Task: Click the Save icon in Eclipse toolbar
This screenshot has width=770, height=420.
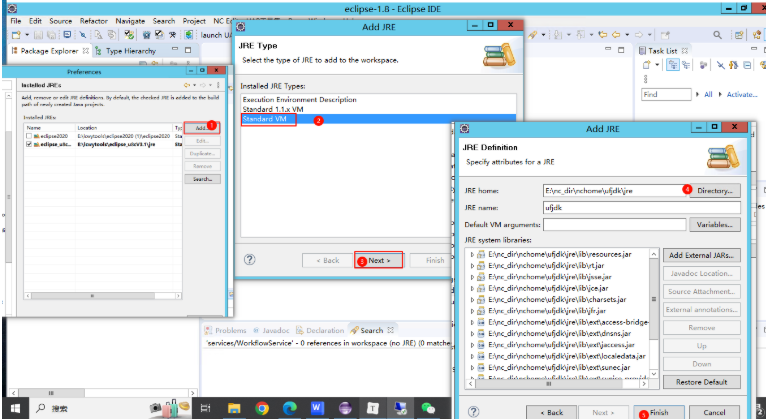Action: [38, 35]
